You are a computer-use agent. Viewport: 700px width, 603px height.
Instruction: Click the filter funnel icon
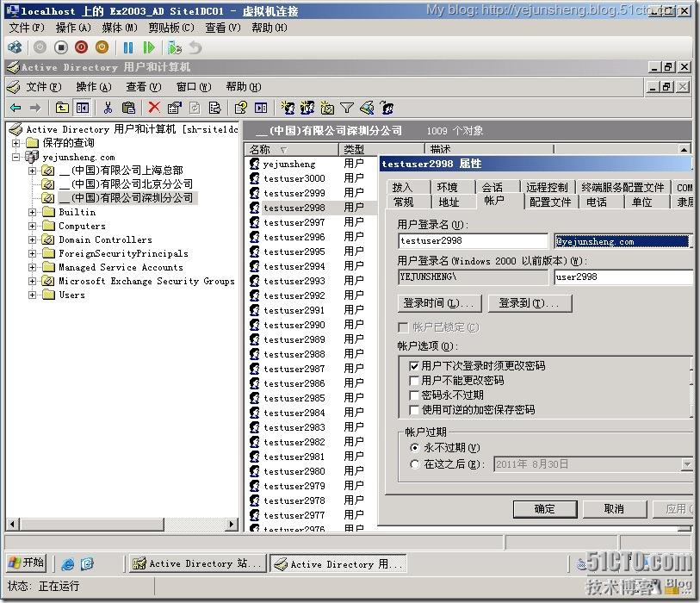point(347,108)
